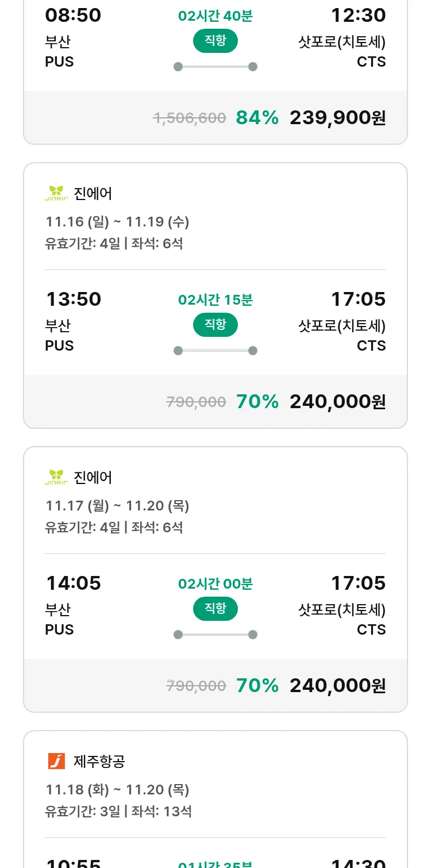This screenshot has height=868, width=431.
Task: Tap the route line under 02시간 00분
Action: [215, 635]
